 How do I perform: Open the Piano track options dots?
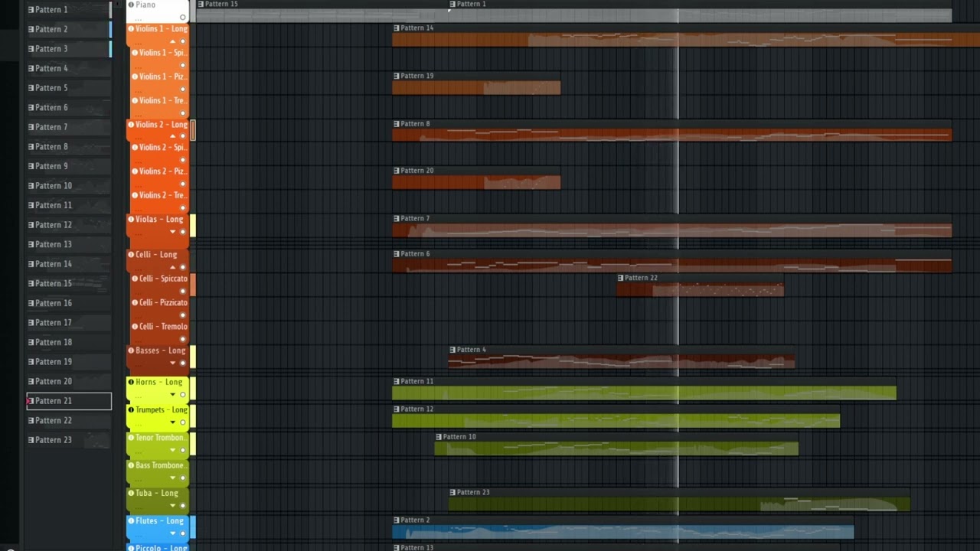click(x=139, y=19)
